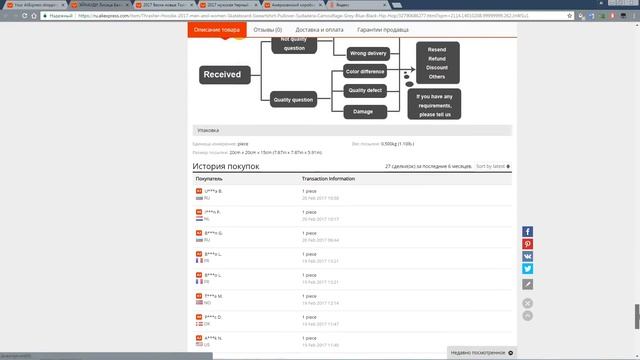This screenshot has width=640, height=360.
Task: Click buyer name in the US row
Action: (213, 338)
